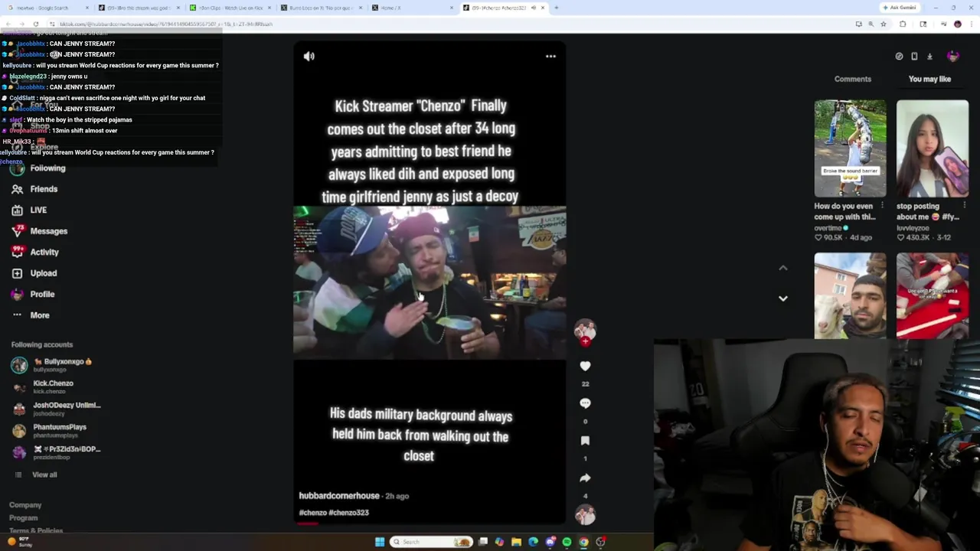
Task: Switch to the You may like tab
Action: pyautogui.click(x=929, y=79)
